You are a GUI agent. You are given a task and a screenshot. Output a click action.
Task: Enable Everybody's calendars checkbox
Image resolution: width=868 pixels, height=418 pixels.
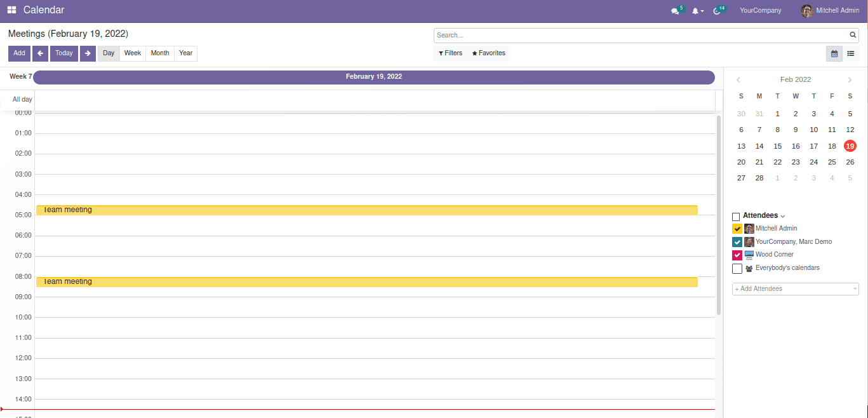coord(737,269)
